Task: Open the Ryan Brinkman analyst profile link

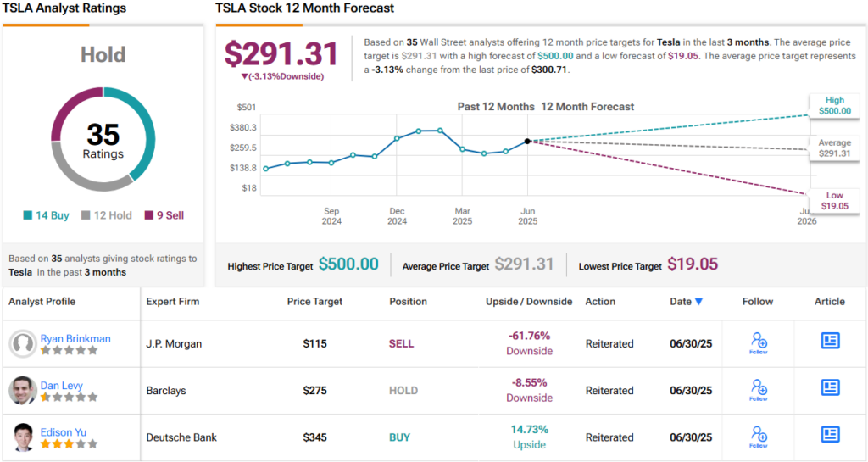Action: [x=75, y=338]
